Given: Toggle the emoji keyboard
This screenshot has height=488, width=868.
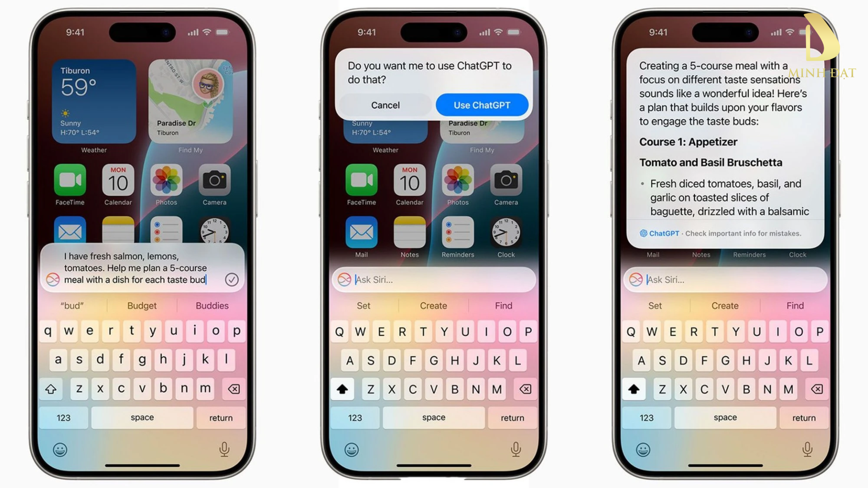Looking at the screenshot, I should pyautogui.click(x=59, y=449).
